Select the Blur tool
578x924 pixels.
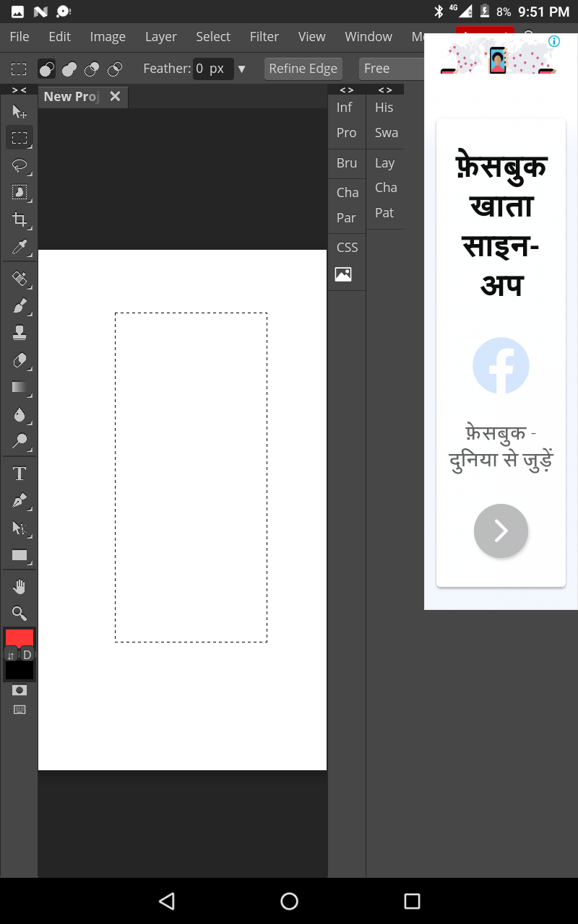[20, 414]
